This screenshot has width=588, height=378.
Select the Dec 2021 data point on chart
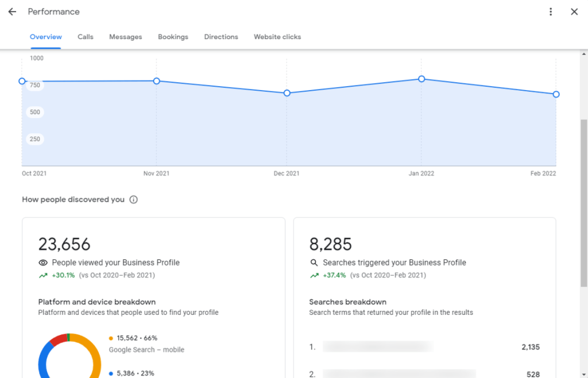pyautogui.click(x=287, y=93)
